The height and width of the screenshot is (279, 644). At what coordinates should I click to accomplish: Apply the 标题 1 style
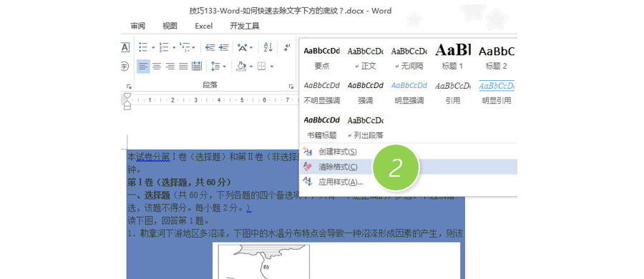(x=453, y=57)
